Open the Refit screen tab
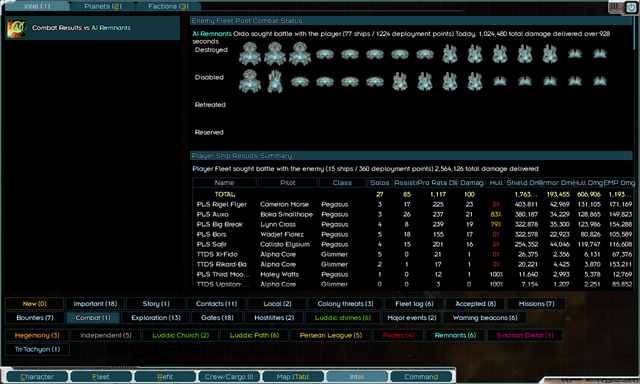 point(165,377)
